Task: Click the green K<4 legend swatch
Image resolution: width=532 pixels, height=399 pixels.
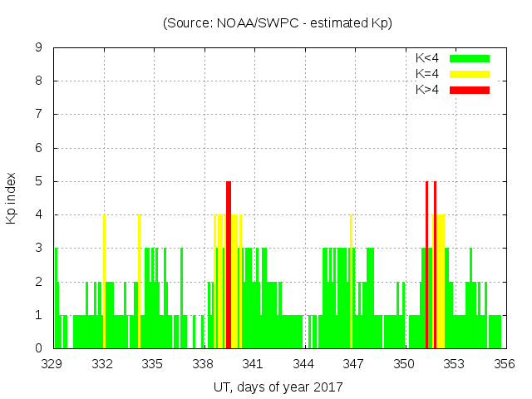Action: 470,58
